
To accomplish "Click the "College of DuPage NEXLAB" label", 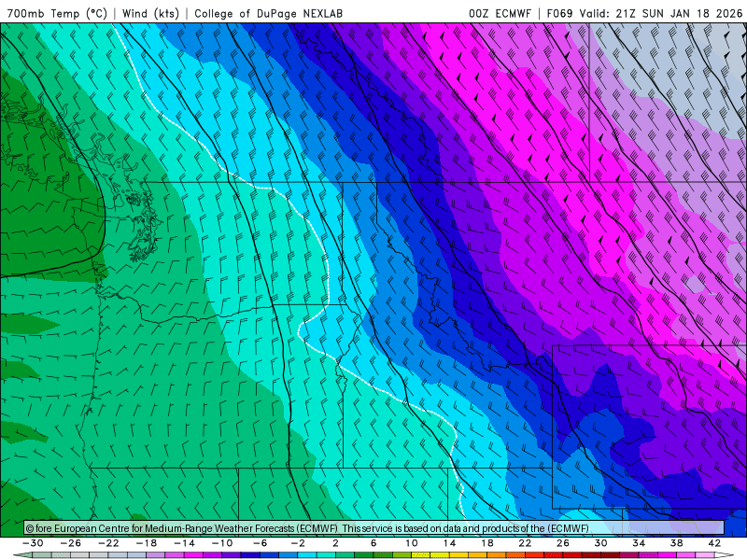I will point(268,13).
